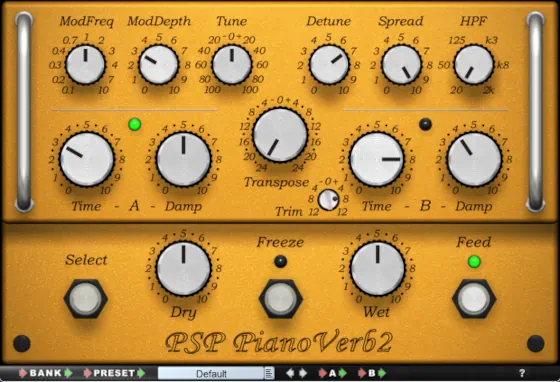Click the green arrow beside setting A
Screen dimensions: 560x382
pos(342,373)
